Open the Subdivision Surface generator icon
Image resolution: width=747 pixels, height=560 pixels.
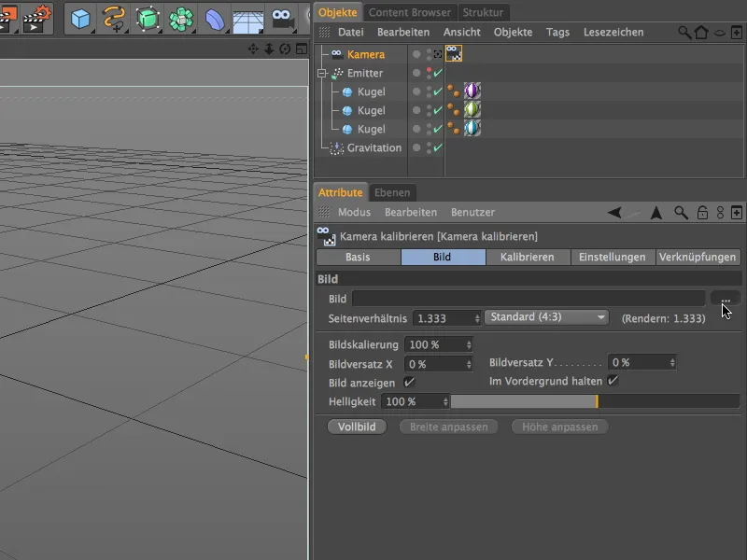[148, 19]
